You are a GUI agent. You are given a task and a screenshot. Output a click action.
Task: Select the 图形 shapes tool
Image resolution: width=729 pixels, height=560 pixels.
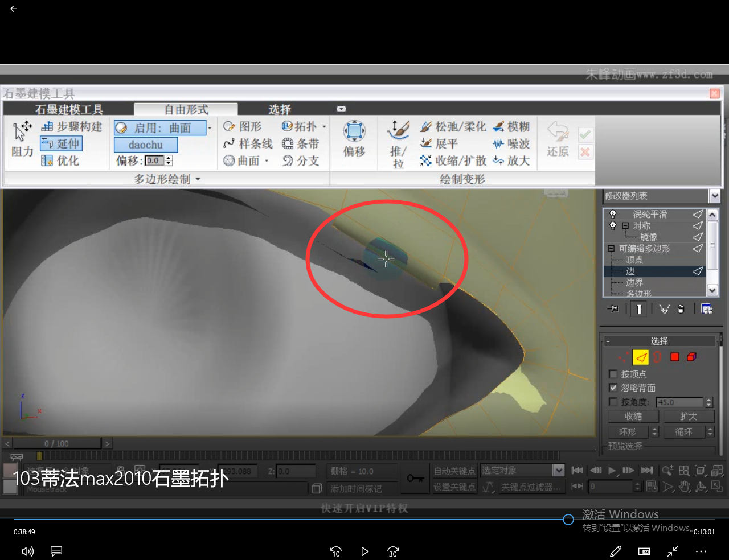point(243,126)
